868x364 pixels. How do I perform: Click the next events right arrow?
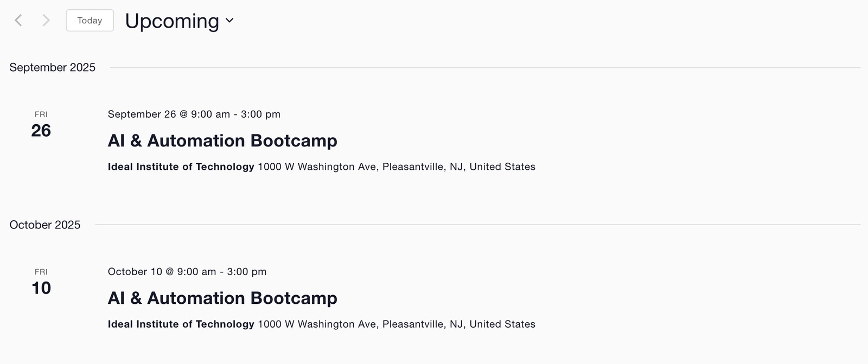pyautogui.click(x=46, y=21)
